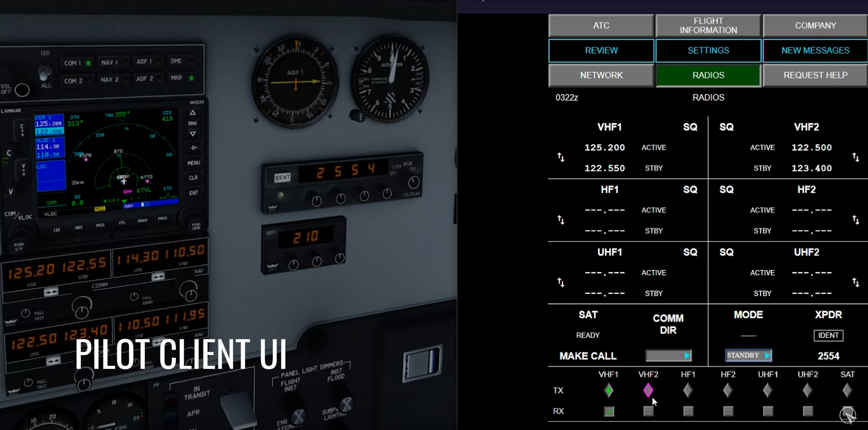868x430 pixels.
Task: Toggle NAV 2 on audio panel
Action: coord(113,80)
